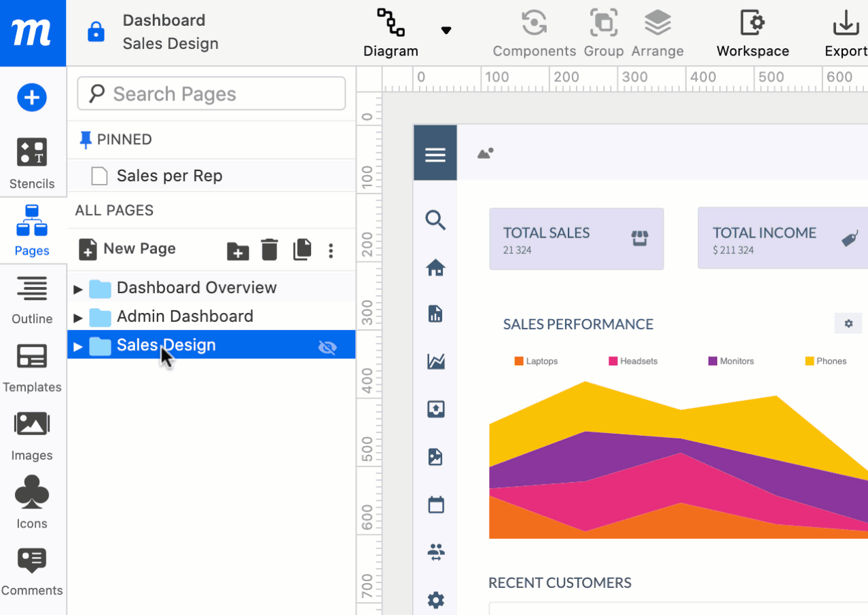Image resolution: width=868 pixels, height=615 pixels.
Task: Open the Stencils panel
Action: pyautogui.click(x=32, y=161)
